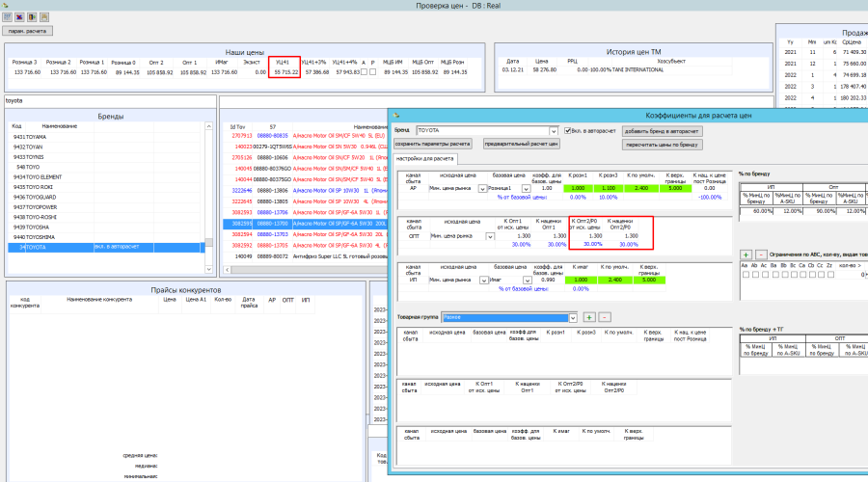Click сохранить параметры расчета button
Screen dimensions: 868x482
[433, 144]
